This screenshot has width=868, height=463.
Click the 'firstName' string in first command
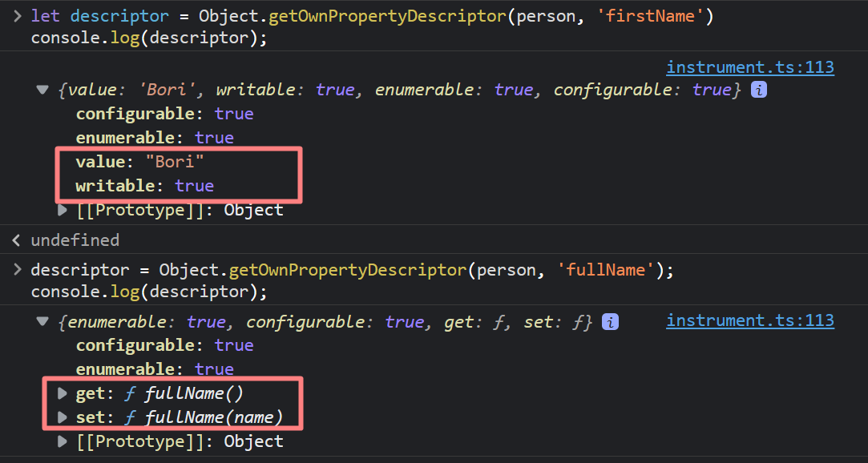click(x=651, y=16)
